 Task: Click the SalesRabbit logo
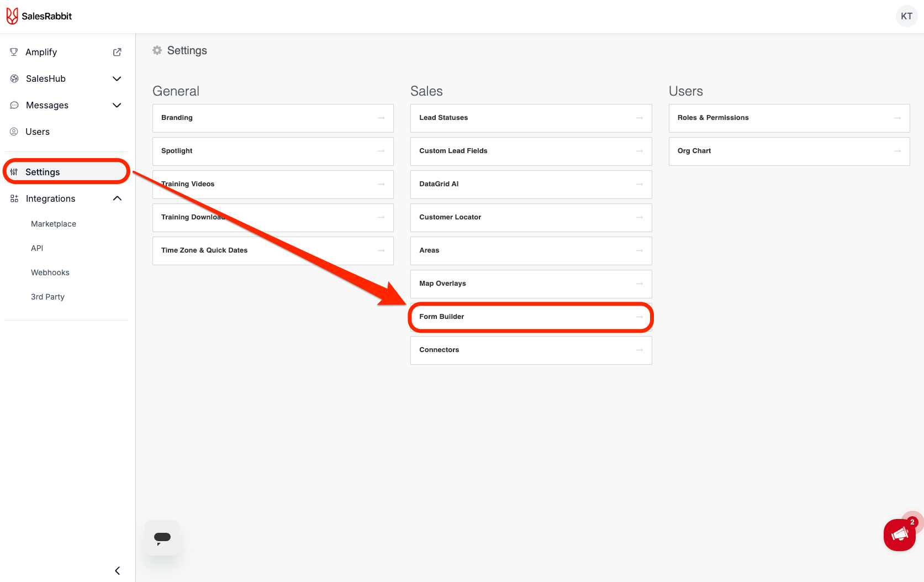pyautogui.click(x=39, y=16)
